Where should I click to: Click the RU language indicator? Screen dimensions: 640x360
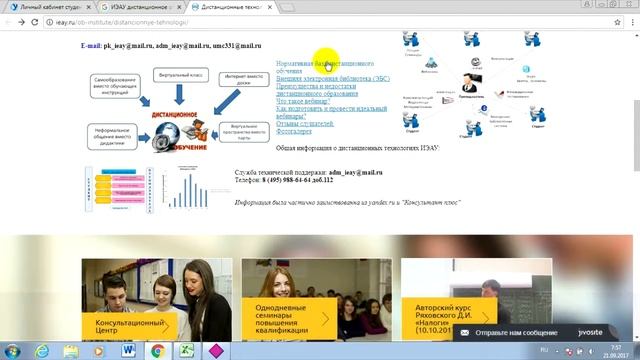click(x=544, y=350)
